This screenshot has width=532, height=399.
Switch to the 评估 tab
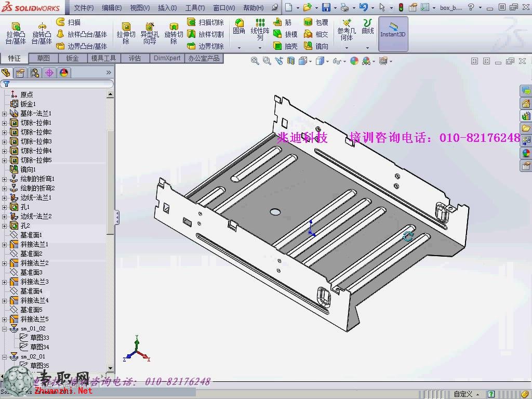click(135, 58)
